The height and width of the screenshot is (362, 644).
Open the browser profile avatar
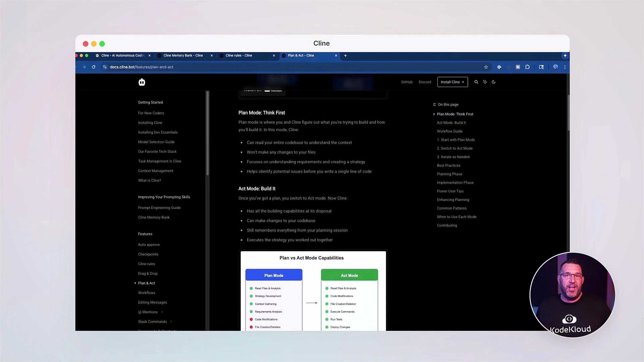coord(555,67)
